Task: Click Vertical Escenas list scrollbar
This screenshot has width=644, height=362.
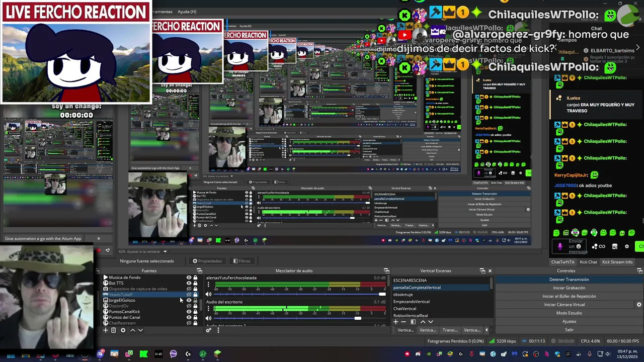Action: point(492,283)
